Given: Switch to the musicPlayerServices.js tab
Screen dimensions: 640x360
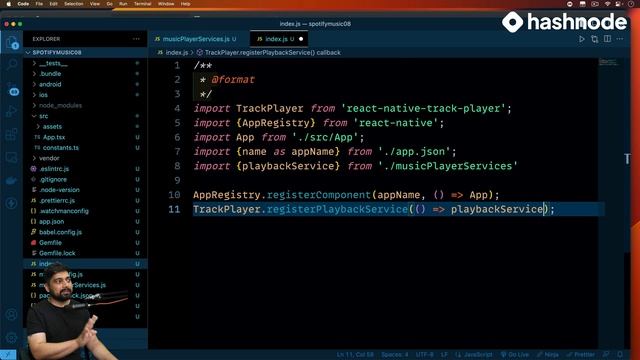Looking at the screenshot, I should (196, 39).
